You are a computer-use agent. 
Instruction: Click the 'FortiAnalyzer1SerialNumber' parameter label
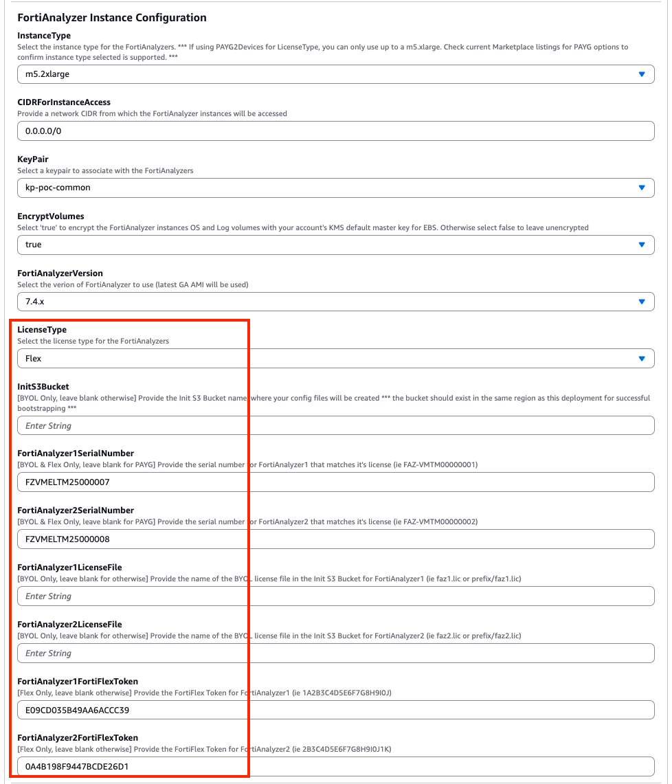click(76, 453)
